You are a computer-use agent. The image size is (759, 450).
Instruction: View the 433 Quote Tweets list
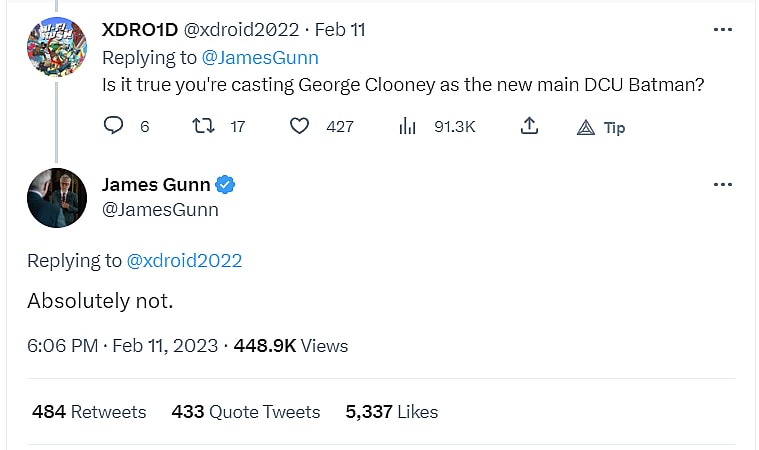(246, 412)
